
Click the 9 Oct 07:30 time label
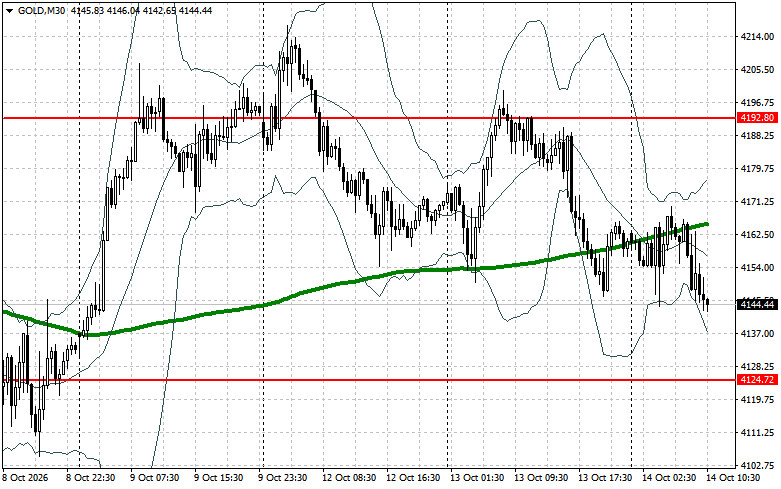(x=154, y=478)
